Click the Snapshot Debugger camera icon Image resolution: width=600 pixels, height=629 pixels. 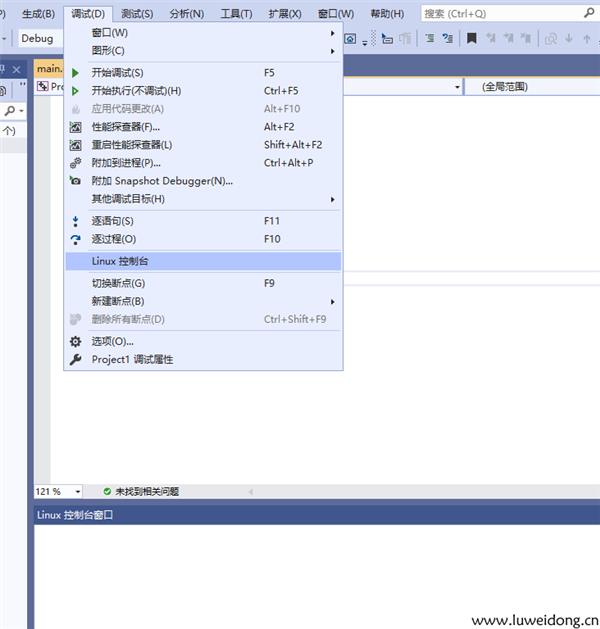pyautogui.click(x=75, y=181)
